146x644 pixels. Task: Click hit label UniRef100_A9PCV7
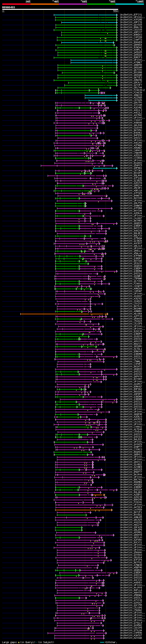click(x=131, y=32)
